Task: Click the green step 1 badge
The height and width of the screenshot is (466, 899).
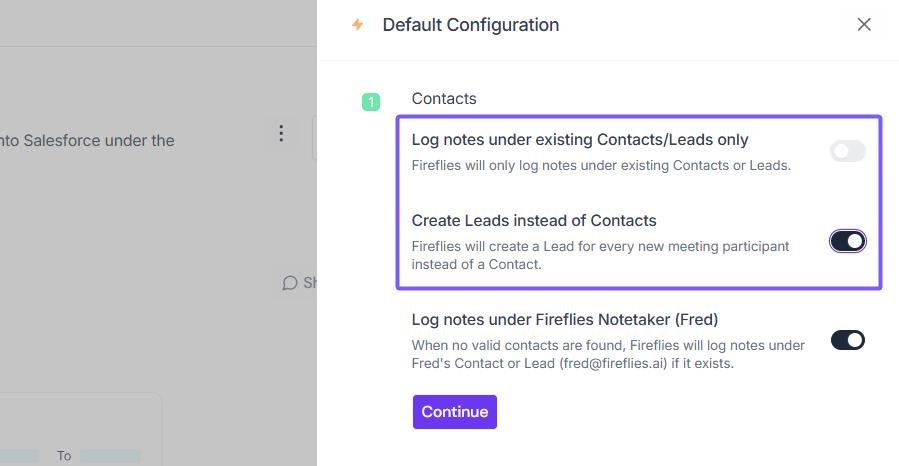Action: coord(371,101)
